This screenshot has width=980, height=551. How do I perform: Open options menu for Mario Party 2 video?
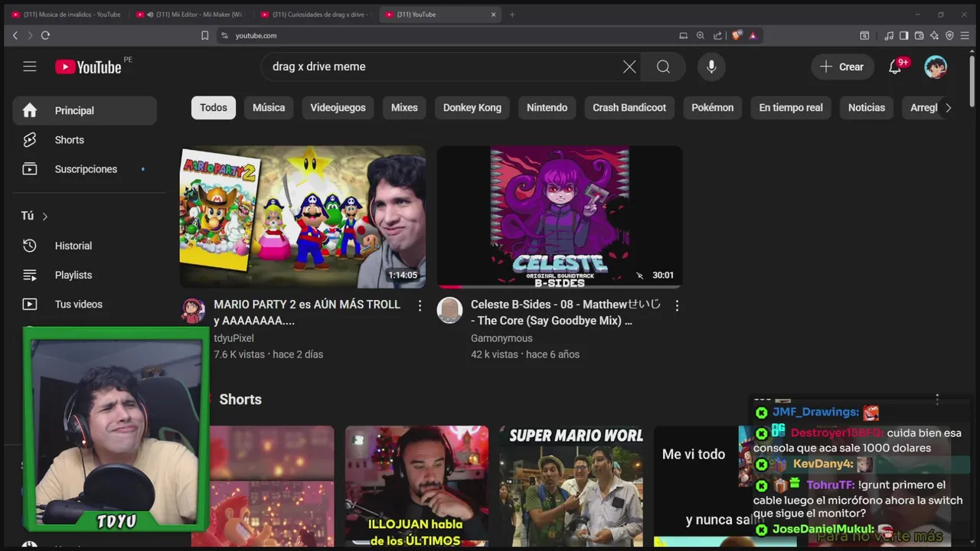tap(420, 305)
